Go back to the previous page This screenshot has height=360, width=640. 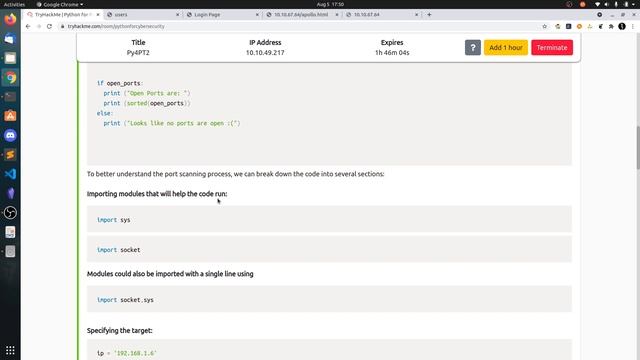[x=28, y=26]
